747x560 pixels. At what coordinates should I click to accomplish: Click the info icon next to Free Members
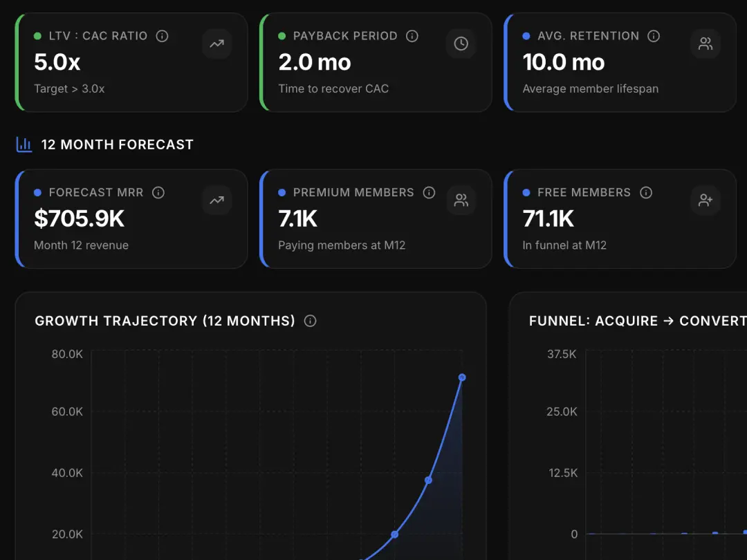coord(646,192)
